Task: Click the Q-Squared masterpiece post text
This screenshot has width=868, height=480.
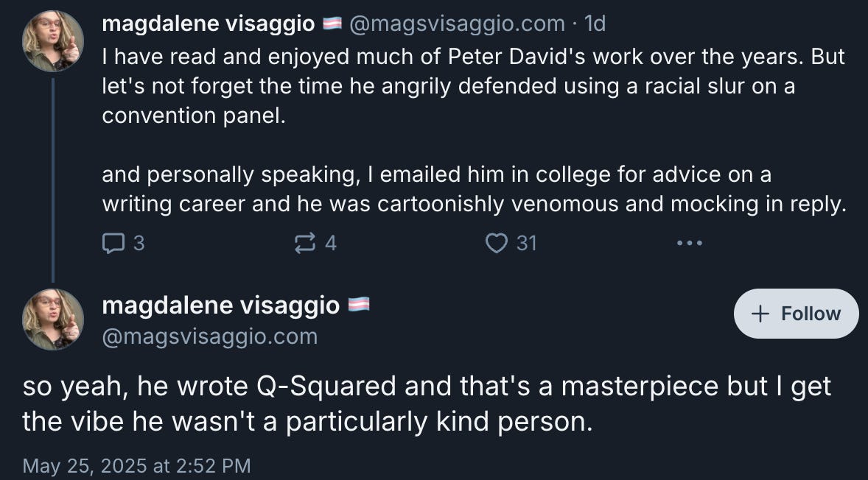Action: coord(426,404)
